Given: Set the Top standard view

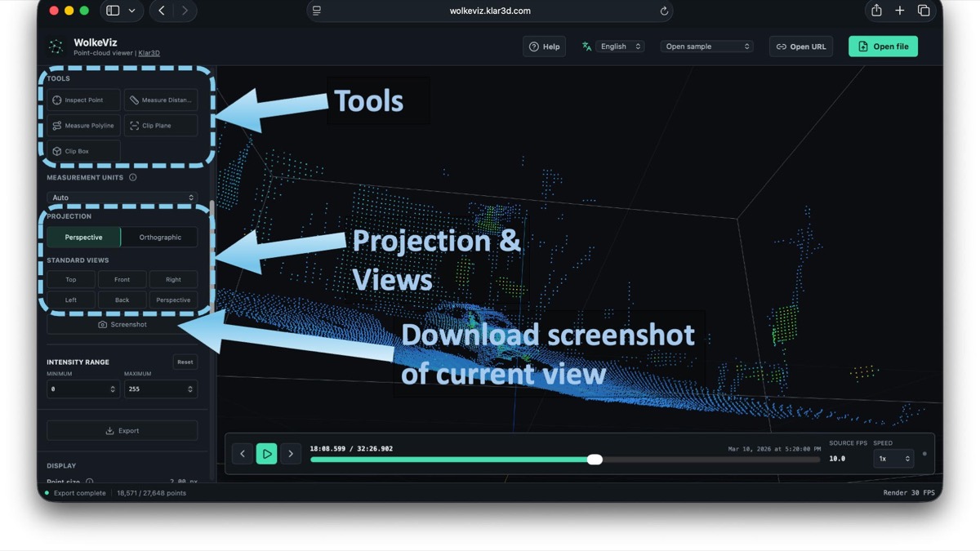Looking at the screenshot, I should pyautogui.click(x=71, y=279).
